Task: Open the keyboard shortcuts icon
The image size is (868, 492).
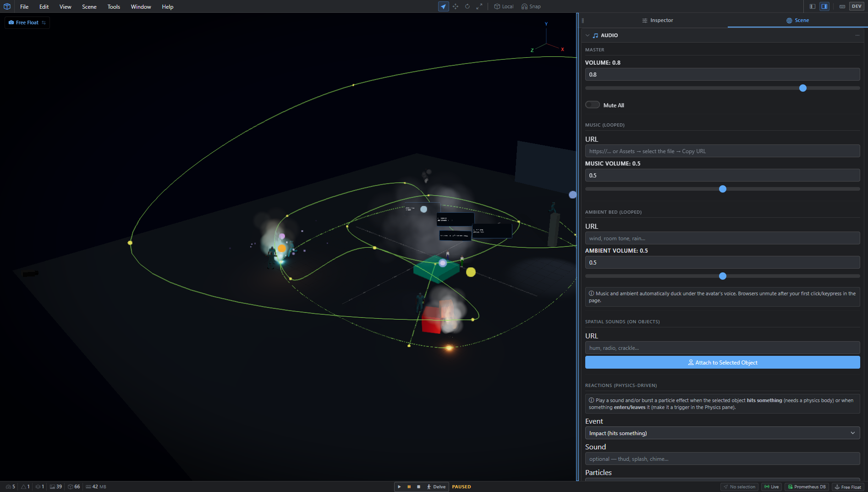Action: point(842,6)
